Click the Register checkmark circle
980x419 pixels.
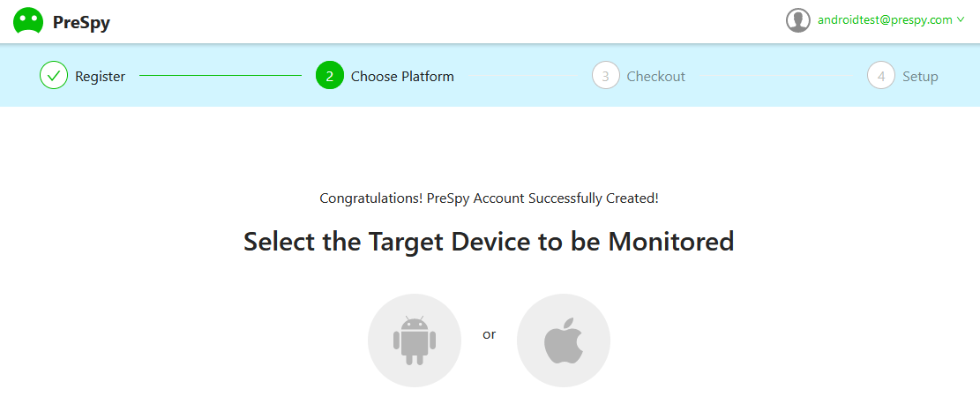click(x=54, y=76)
